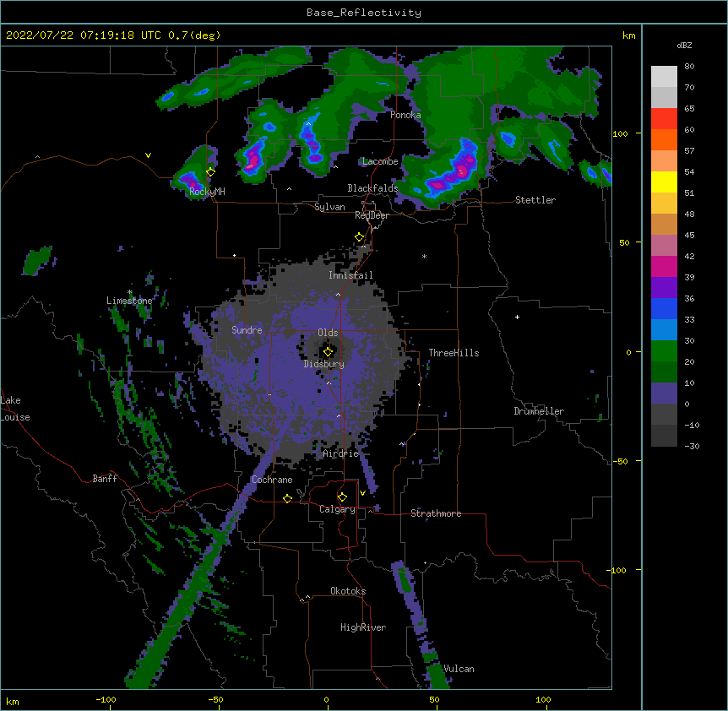The image size is (728, 711).
Task: Click the 33 dBZ blue legend swatch
Action: [x=664, y=309]
